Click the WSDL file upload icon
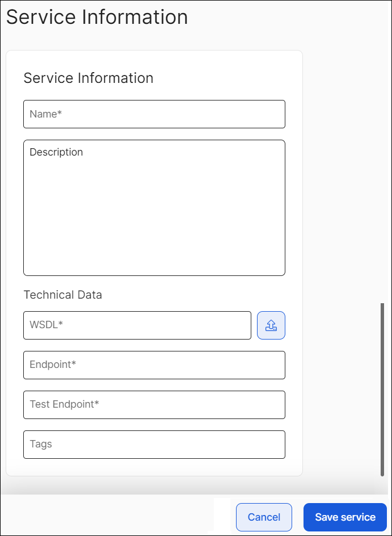This screenshot has height=536, width=392. (271, 325)
